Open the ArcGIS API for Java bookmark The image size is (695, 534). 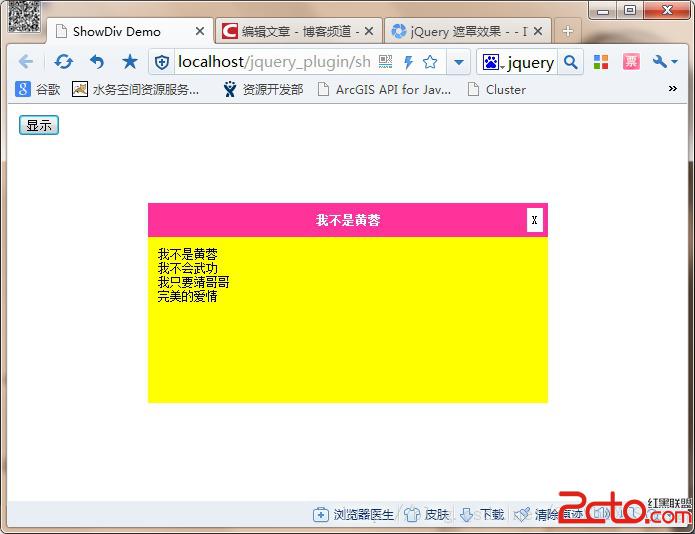tap(384, 89)
